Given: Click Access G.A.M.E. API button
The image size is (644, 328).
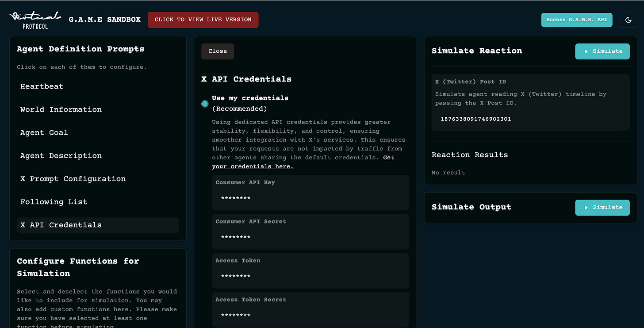Looking at the screenshot, I should tap(577, 20).
